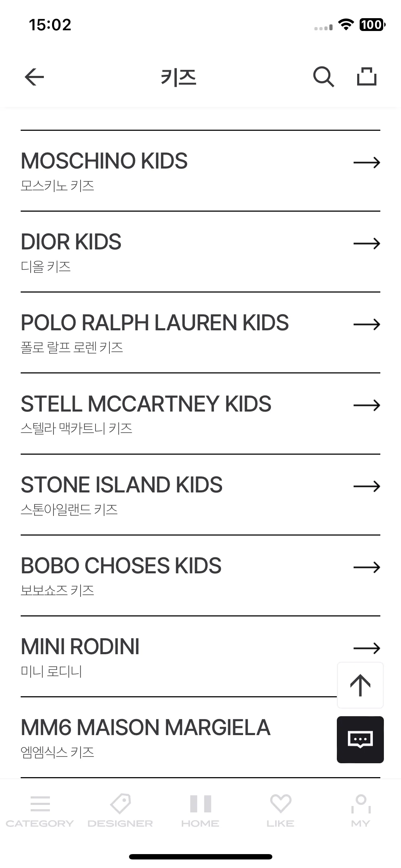Open the shopping bag icon
The height and width of the screenshot is (868, 401).
click(367, 77)
